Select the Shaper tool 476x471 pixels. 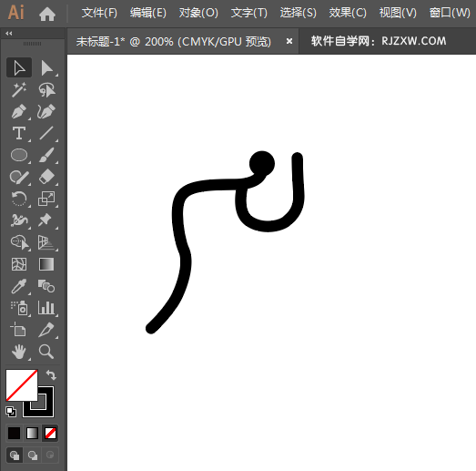pos(19,177)
